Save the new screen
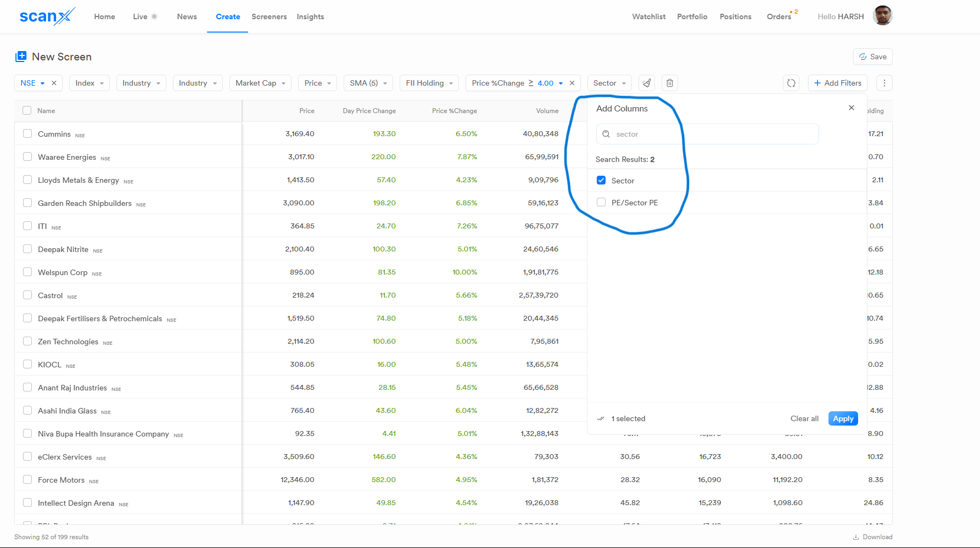 pos(872,57)
